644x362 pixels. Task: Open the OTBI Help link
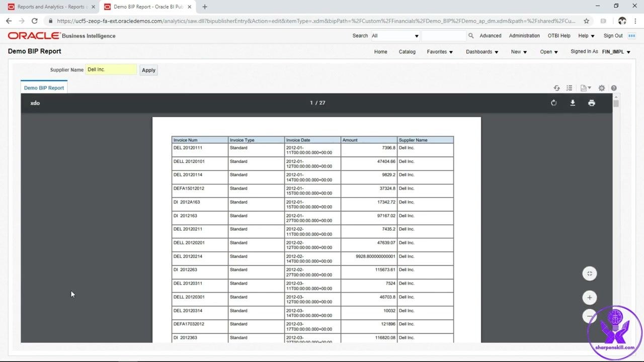559,36
